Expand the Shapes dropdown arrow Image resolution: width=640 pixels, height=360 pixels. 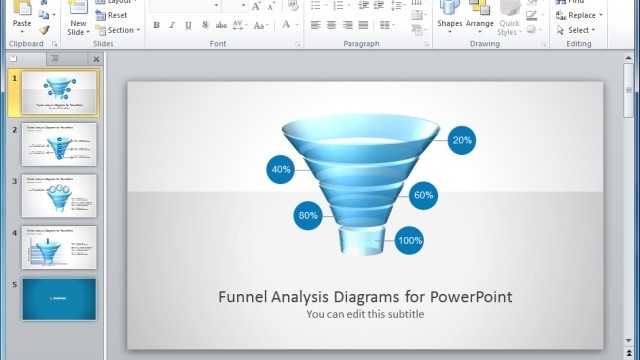coord(449,32)
